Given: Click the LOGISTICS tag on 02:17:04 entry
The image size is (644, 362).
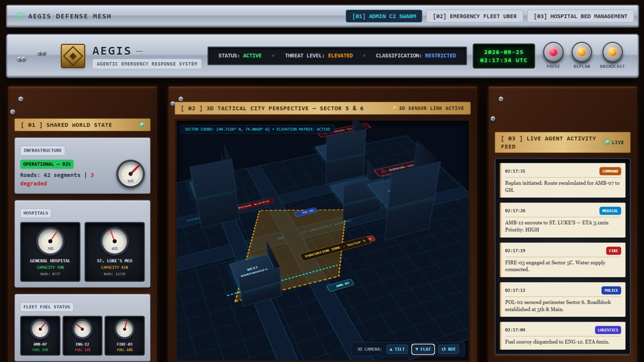Looking at the screenshot, I should (608, 330).
